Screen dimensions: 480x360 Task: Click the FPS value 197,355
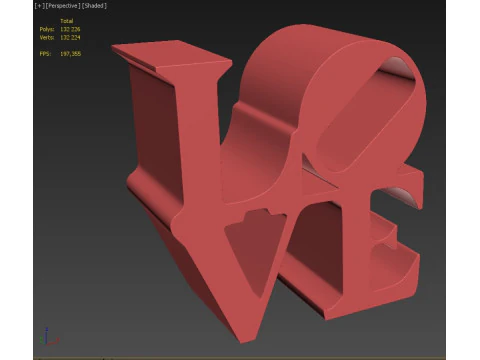pos(70,54)
